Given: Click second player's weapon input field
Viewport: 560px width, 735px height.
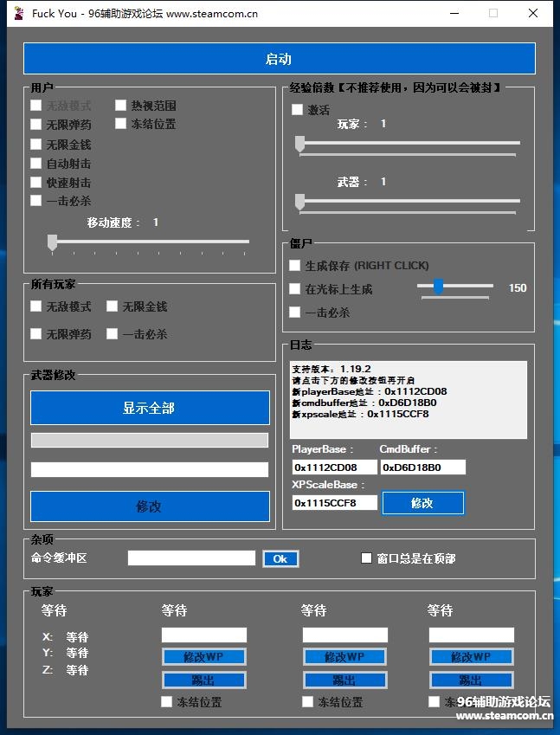Looking at the screenshot, I should pos(204,635).
